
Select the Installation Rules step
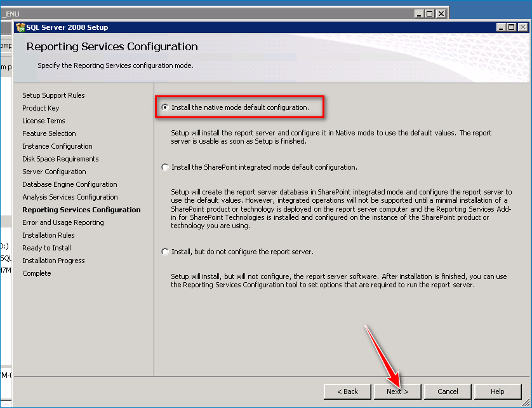click(48, 235)
